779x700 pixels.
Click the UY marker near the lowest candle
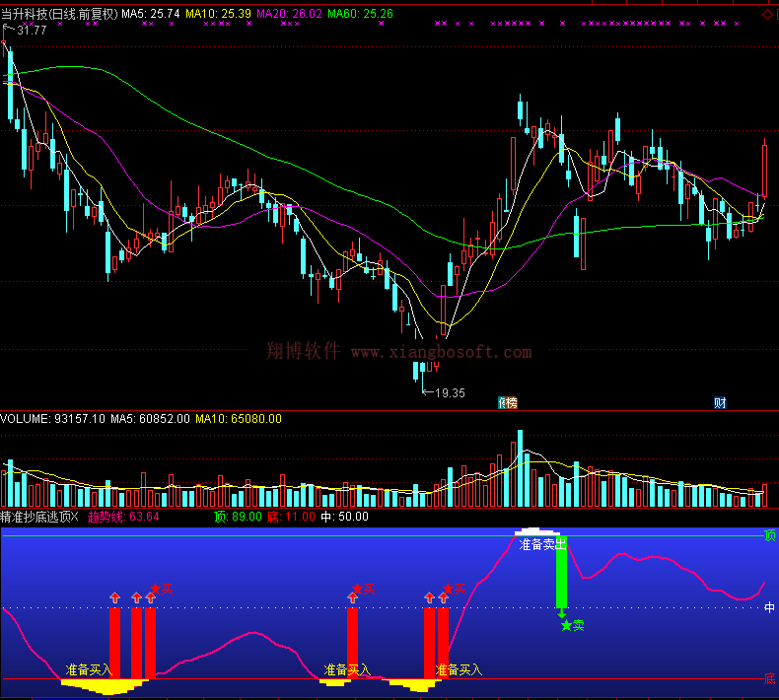(x=432, y=368)
